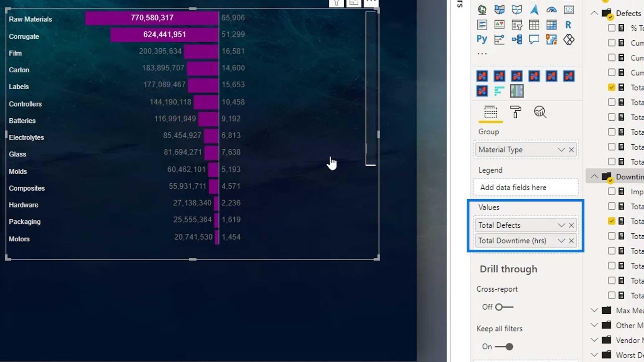Check the % To measure checkbox
This screenshot has height=362, width=644.
pyautogui.click(x=611, y=28)
